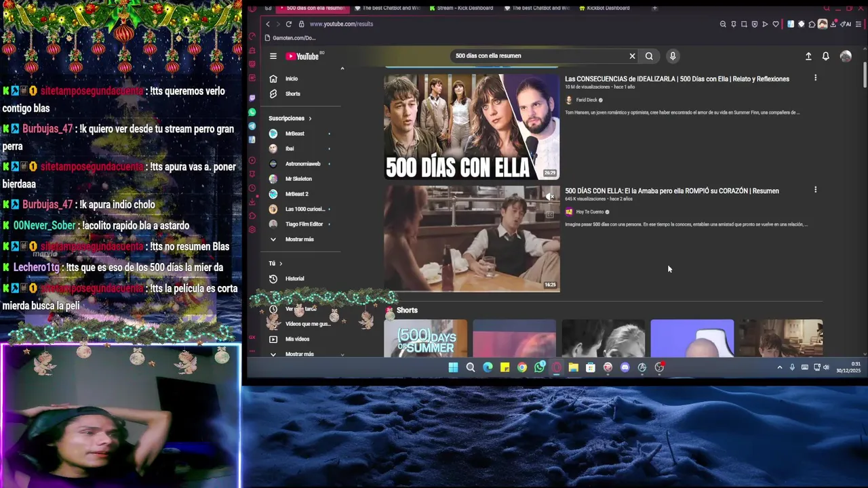Screen dimensions: 868x488
Task: Open the YouTube hamburger guide menu
Action: tap(273, 56)
